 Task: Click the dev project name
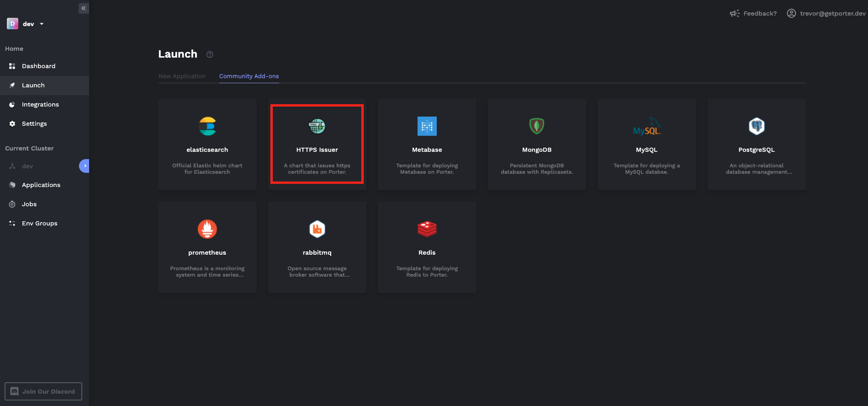point(28,24)
